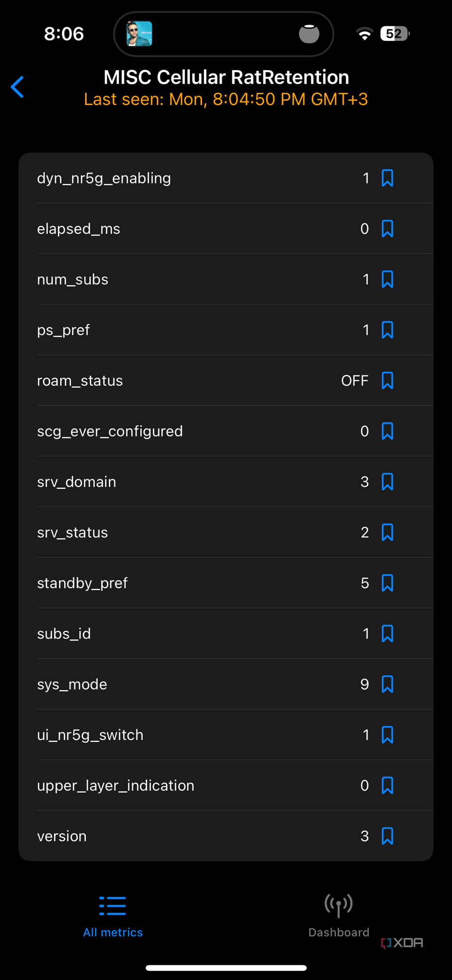Screen dimensions: 452x980
Task: Bookmark the sys_mode metric
Action: (x=387, y=684)
